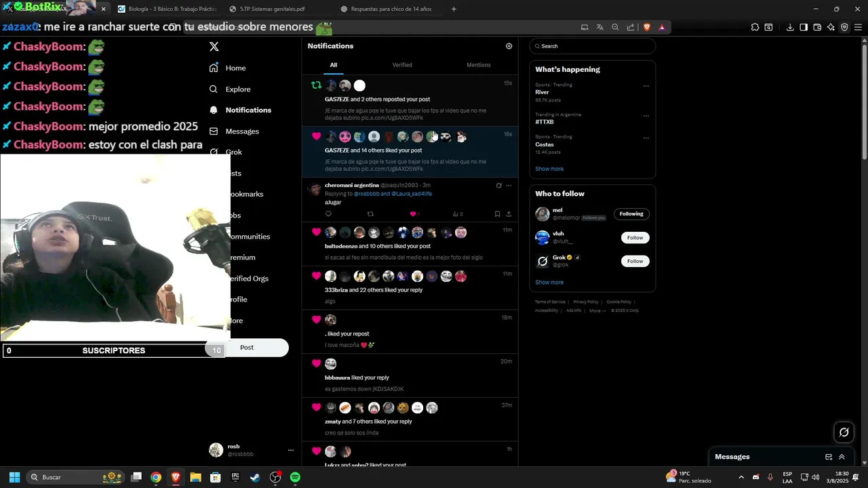
Task: Click Windows taskbar Buscar search box
Action: click(76, 477)
